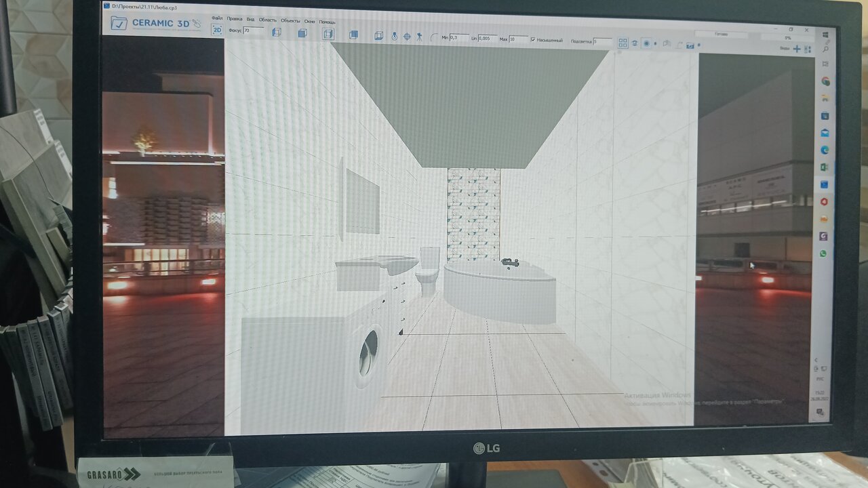The height and width of the screenshot is (488, 868).
Task: Click the views layout icon beside plus
Action: click(x=807, y=49)
